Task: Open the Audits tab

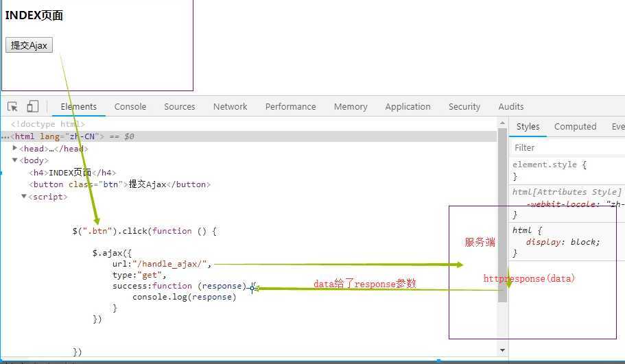Action: (510, 107)
